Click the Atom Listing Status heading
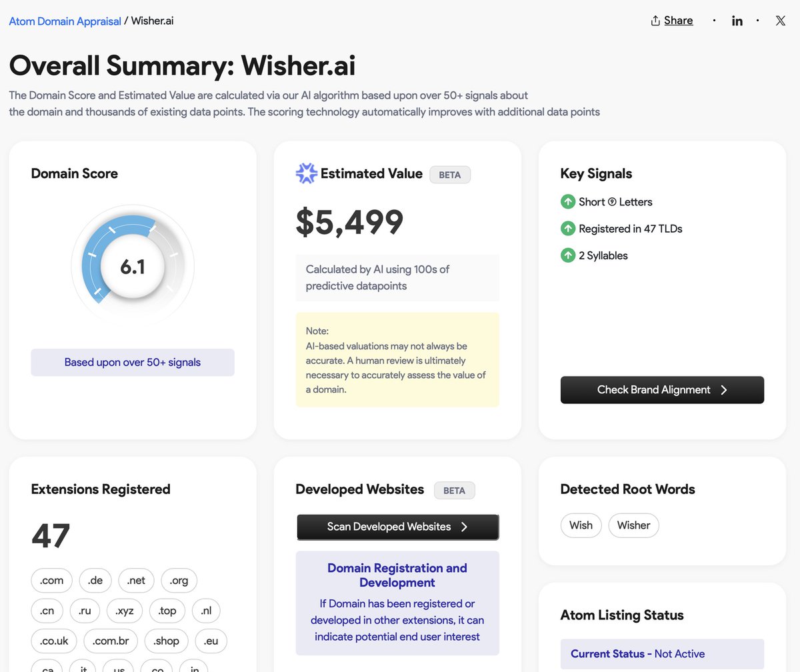 point(622,615)
